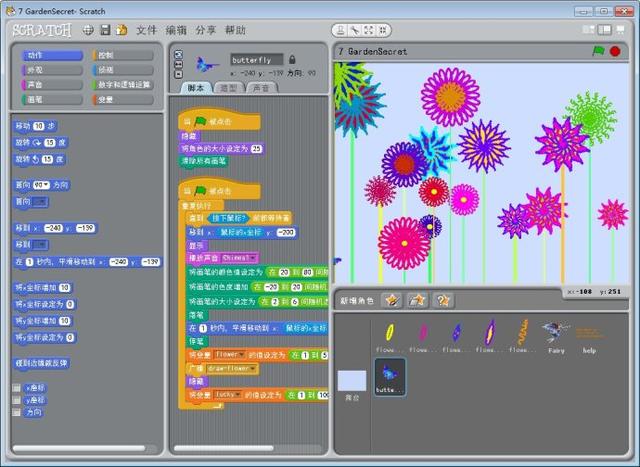Choose a new sprite from file folder icon

point(417,300)
